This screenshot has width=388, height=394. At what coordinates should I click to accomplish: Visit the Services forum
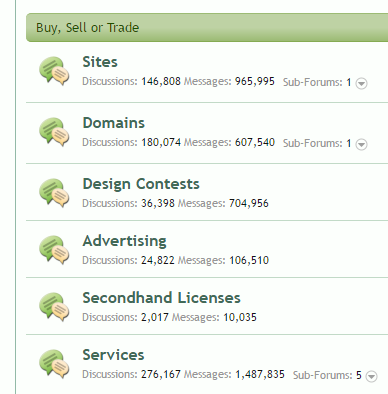(x=113, y=355)
